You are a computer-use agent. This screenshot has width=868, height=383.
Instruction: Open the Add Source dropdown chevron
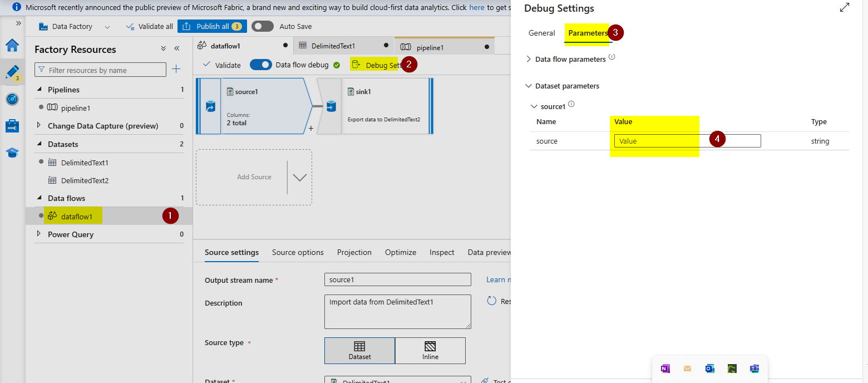tap(299, 177)
